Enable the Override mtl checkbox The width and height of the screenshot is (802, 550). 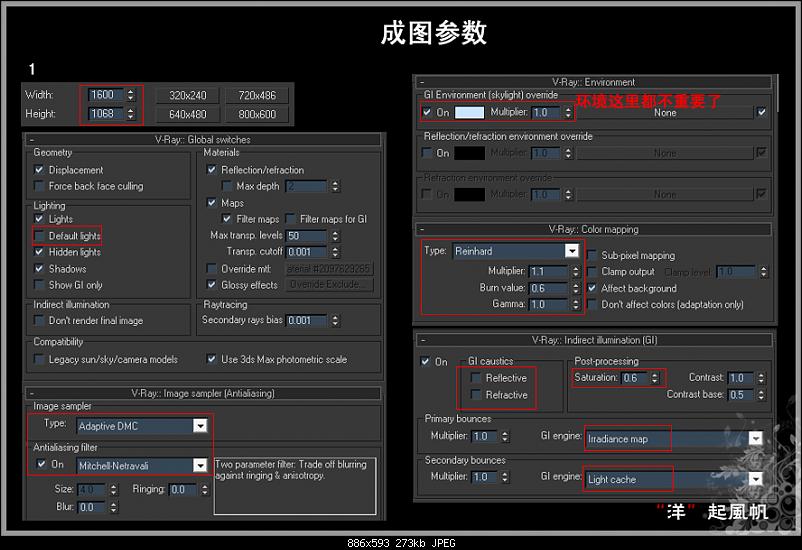(x=211, y=269)
